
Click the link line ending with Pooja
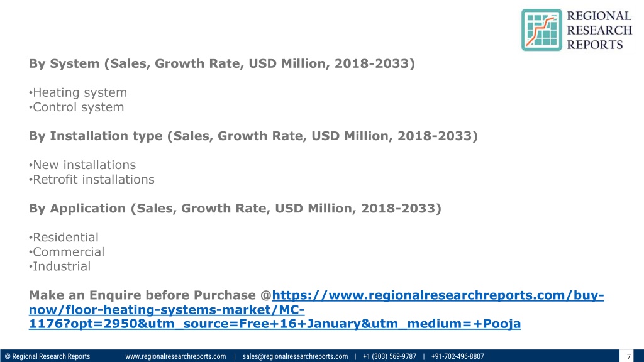point(275,324)
